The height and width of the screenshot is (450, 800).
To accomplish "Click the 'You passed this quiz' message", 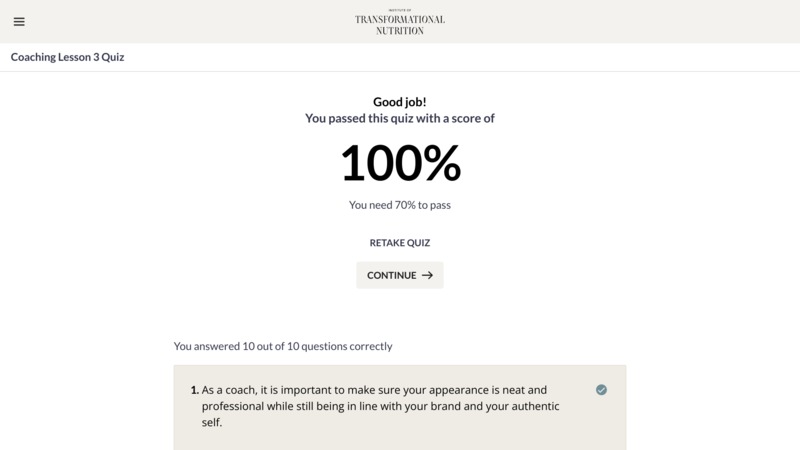I will 400,118.
